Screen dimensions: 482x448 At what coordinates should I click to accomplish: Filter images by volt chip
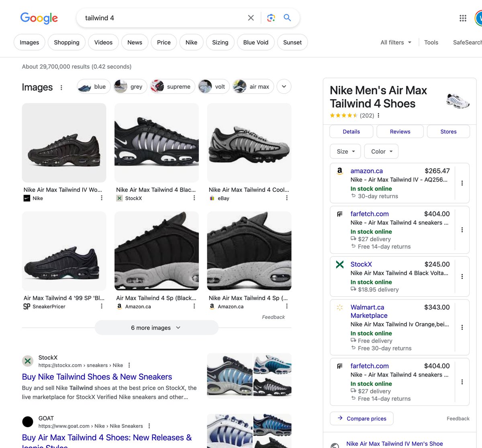click(214, 87)
